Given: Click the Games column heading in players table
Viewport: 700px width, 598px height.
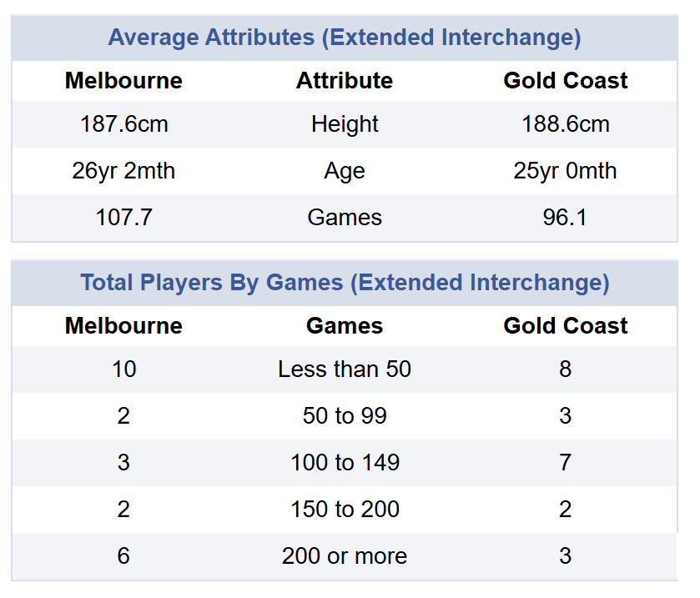Looking at the screenshot, I should coord(344,326).
